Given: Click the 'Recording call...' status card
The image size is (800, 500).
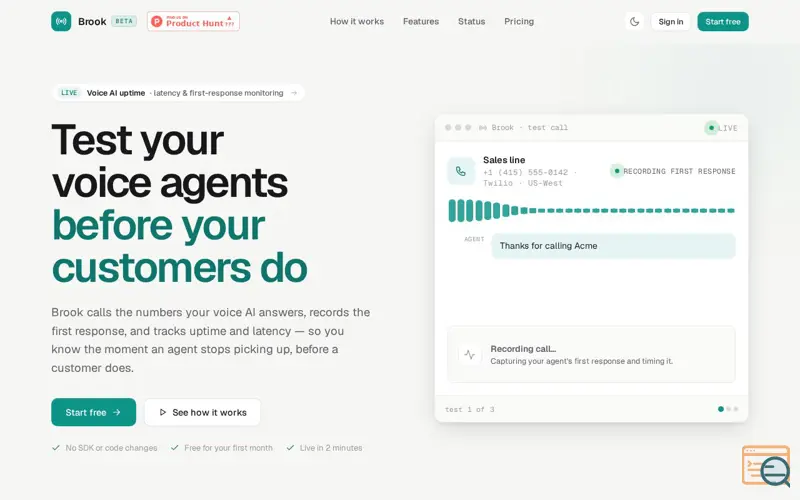Looking at the screenshot, I should pos(591,355).
